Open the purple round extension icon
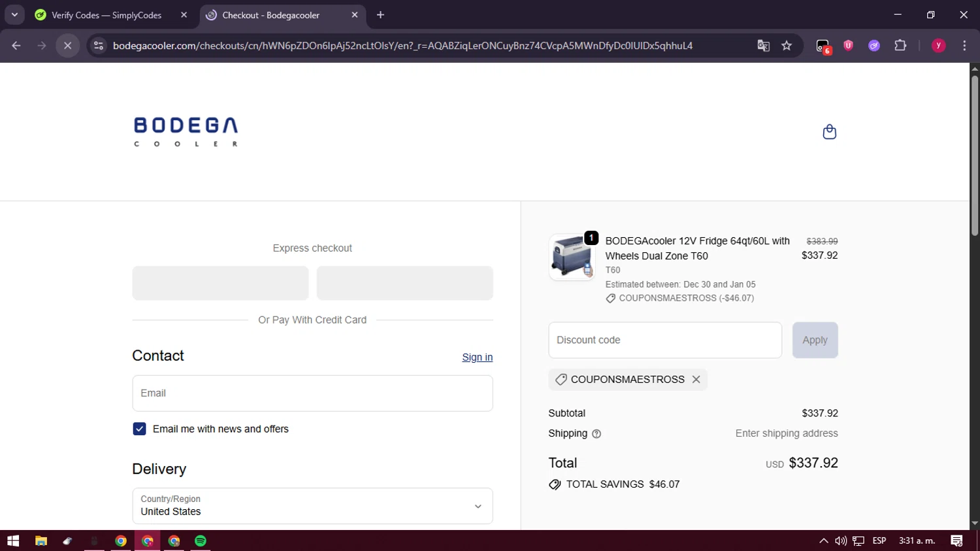980x551 pixels. pos(874,46)
